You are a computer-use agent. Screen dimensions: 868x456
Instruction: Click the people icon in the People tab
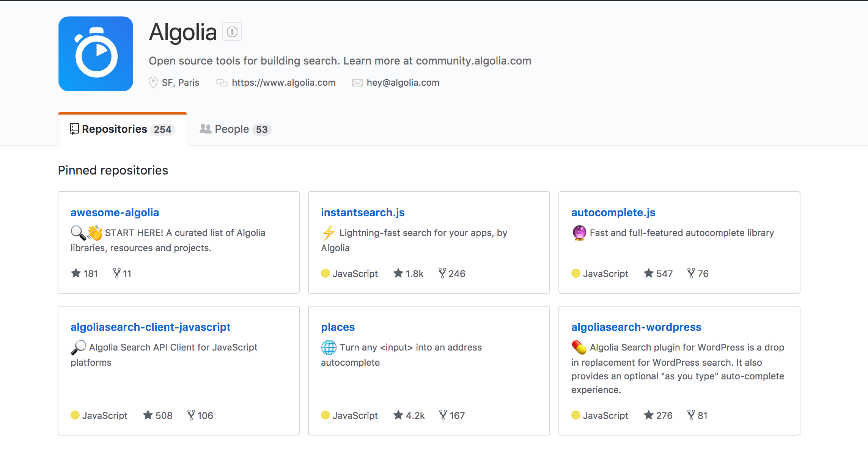pos(205,129)
